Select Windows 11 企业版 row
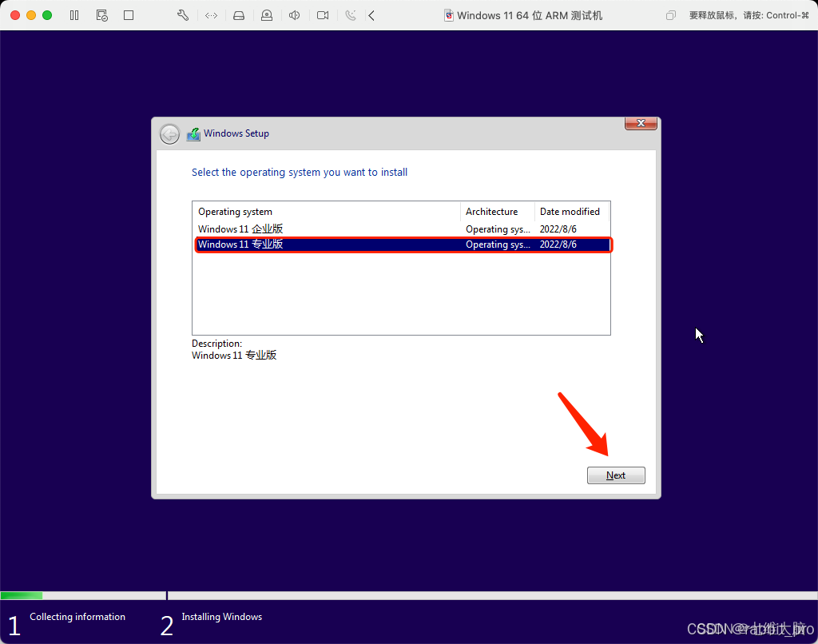818x644 pixels. point(401,229)
